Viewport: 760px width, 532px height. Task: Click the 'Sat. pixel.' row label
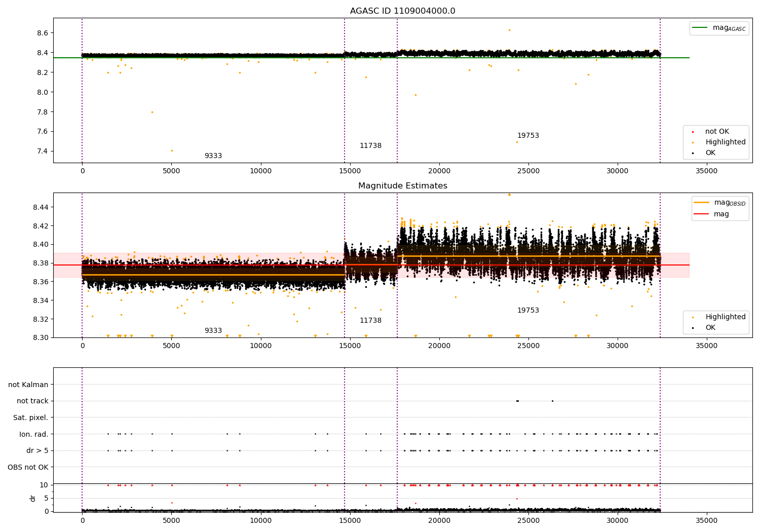click(31, 417)
